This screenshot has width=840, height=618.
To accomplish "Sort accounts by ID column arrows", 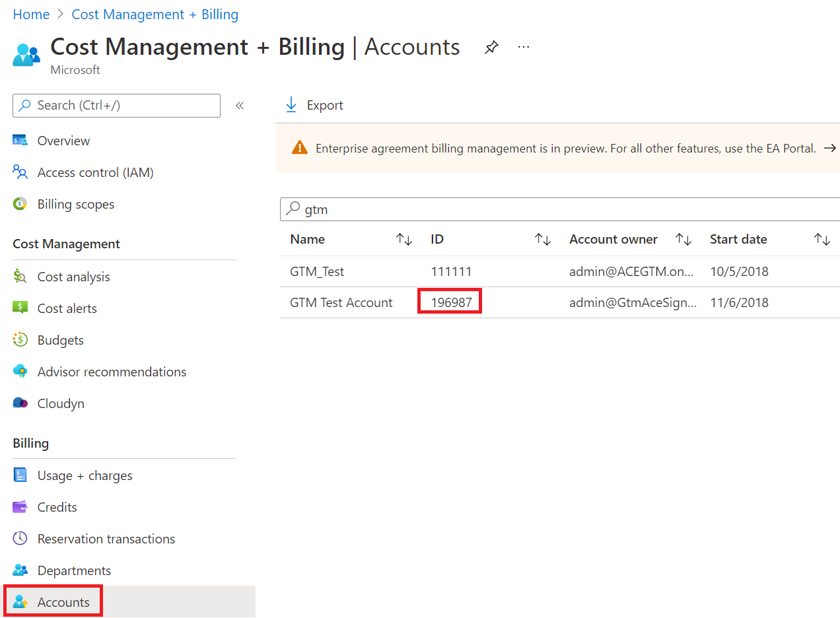I will tap(542, 240).
